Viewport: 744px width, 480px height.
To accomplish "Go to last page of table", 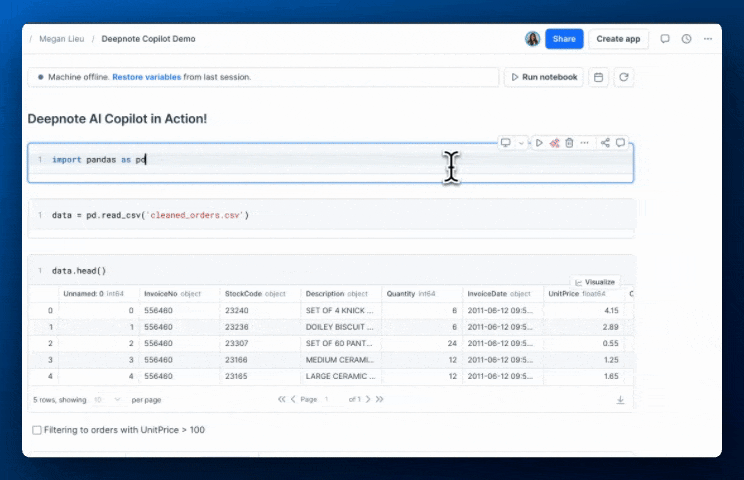I will click(x=379, y=399).
